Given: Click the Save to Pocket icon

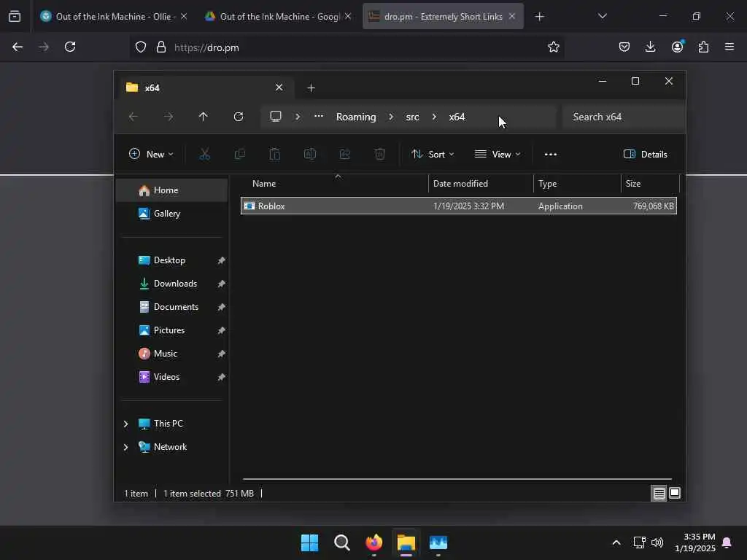Looking at the screenshot, I should [624, 47].
